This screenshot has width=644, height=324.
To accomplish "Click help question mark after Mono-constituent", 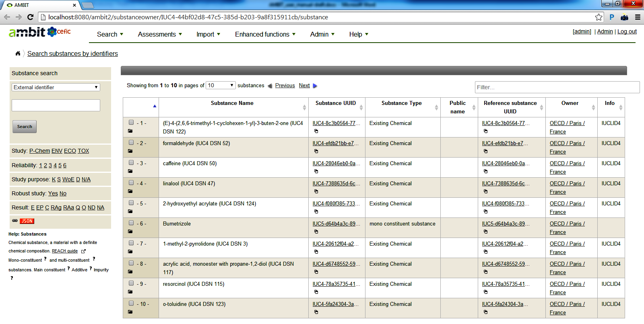I will point(45,259).
